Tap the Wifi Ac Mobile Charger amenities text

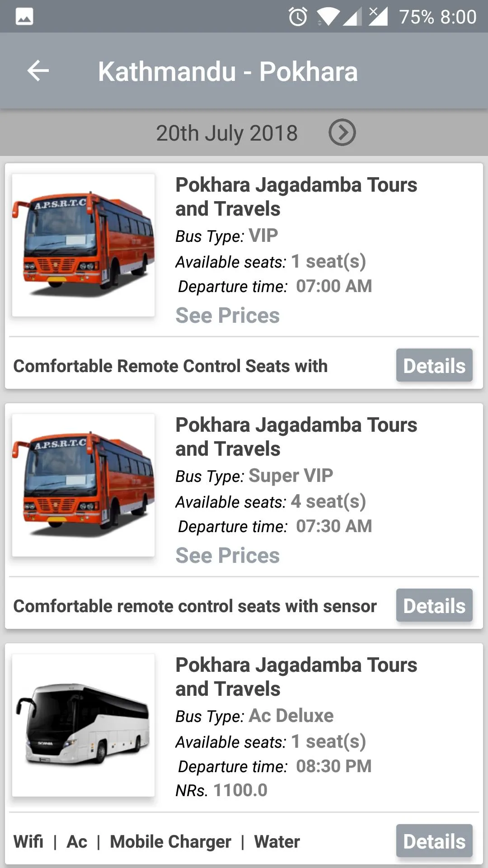156,841
